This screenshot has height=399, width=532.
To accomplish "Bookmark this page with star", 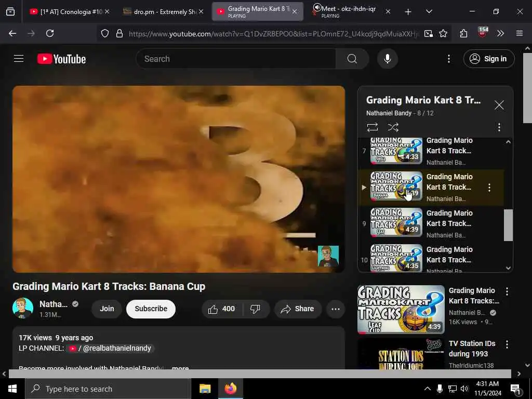I will coord(443,33).
